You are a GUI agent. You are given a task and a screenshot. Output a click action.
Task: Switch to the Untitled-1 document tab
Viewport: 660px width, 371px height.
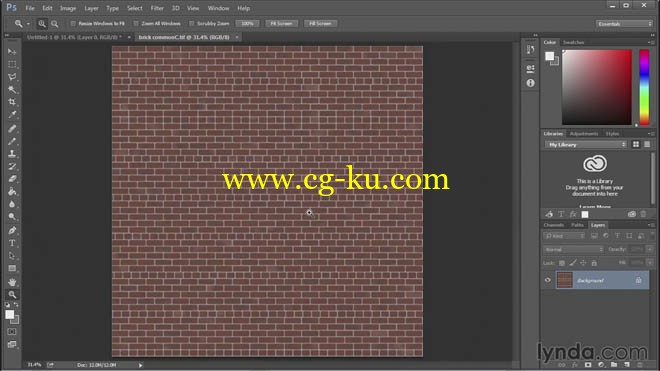[x=74, y=37]
